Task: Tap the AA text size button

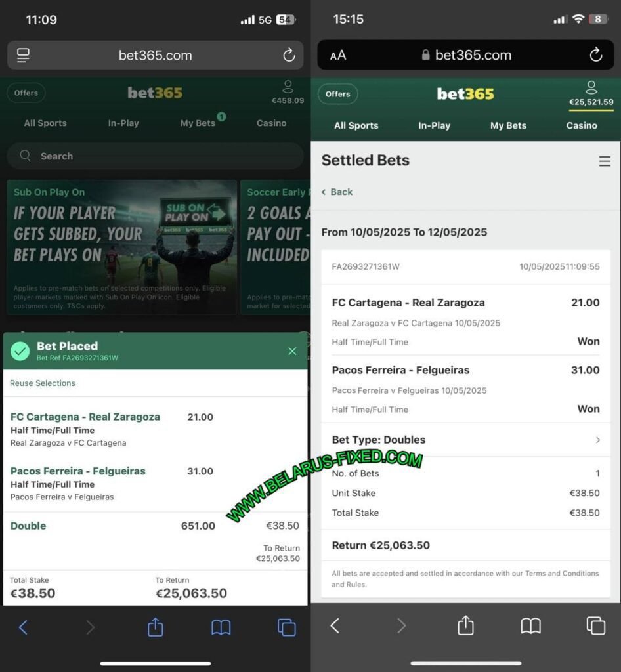Action: point(337,55)
